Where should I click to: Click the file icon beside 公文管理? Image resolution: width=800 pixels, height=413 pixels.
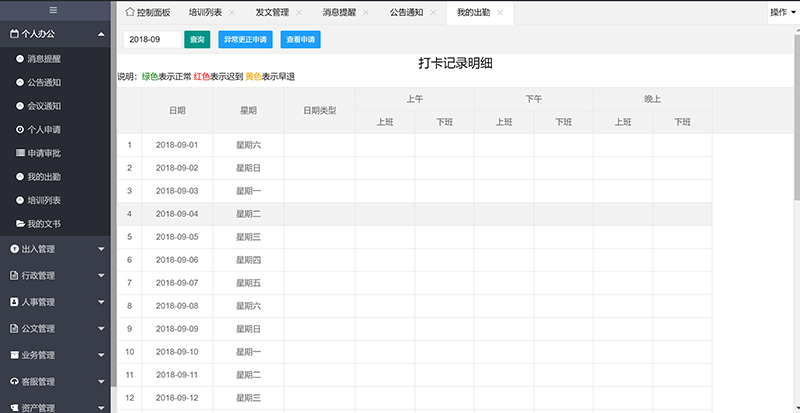pos(14,329)
